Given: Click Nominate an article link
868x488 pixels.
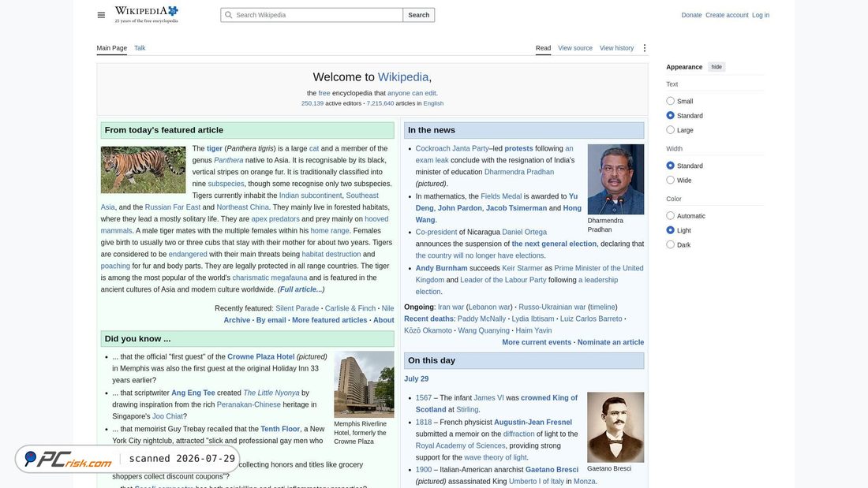Looking at the screenshot, I should click(611, 342).
